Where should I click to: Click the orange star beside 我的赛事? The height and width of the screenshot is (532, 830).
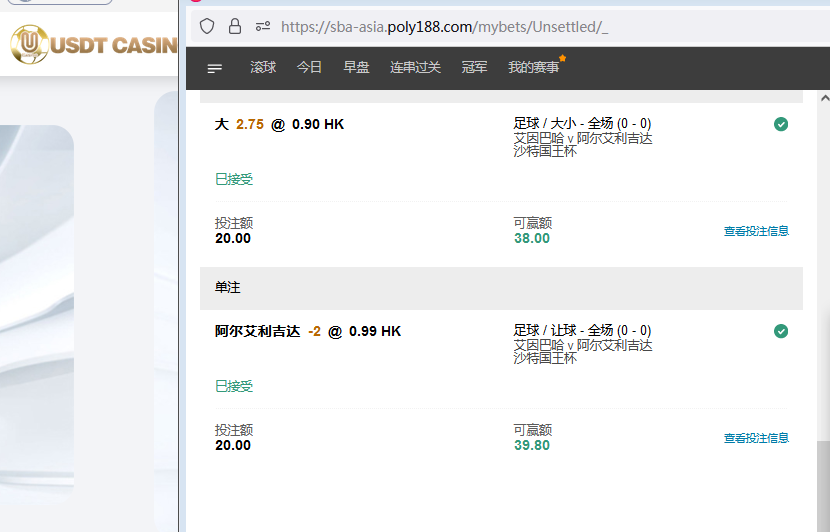[x=562, y=59]
